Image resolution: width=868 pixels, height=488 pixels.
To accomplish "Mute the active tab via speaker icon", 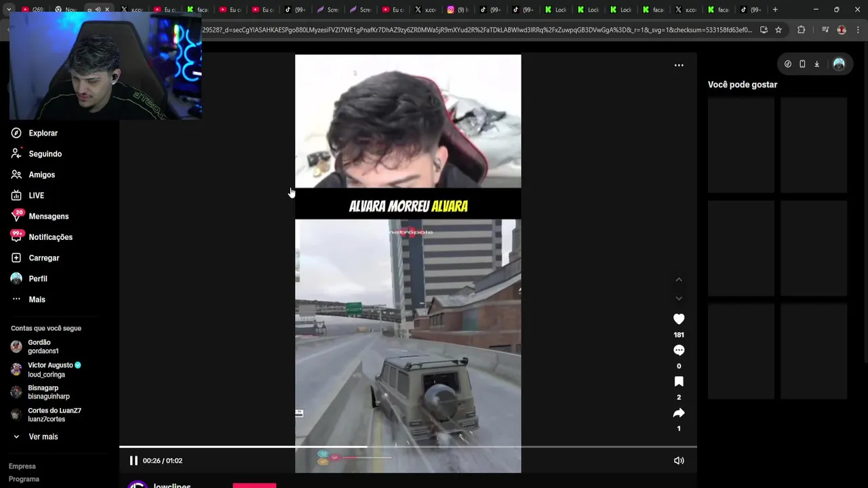I will point(98,9).
